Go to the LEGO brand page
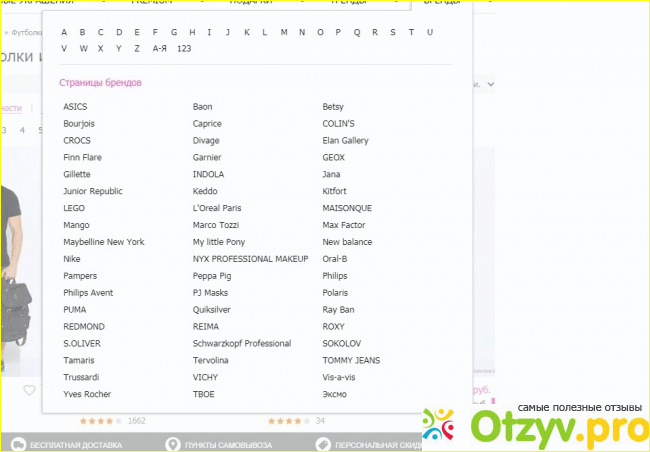This screenshot has width=650, height=452. pyautogui.click(x=74, y=208)
